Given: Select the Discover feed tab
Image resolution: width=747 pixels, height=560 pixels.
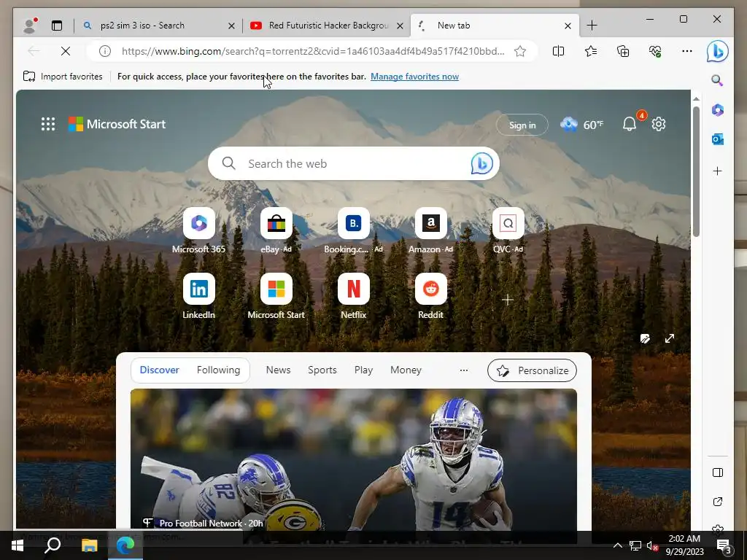Looking at the screenshot, I should click(x=160, y=370).
